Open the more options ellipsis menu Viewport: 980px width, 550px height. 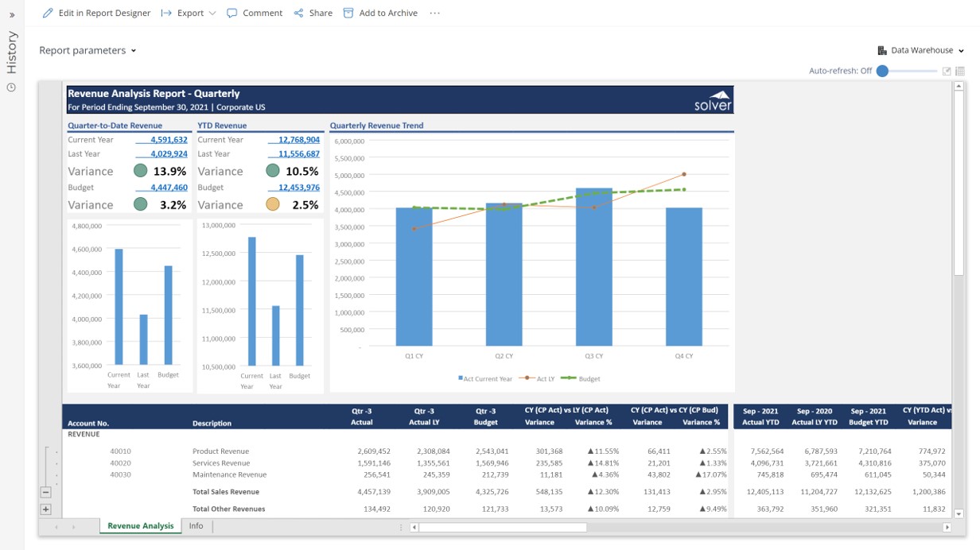(434, 14)
